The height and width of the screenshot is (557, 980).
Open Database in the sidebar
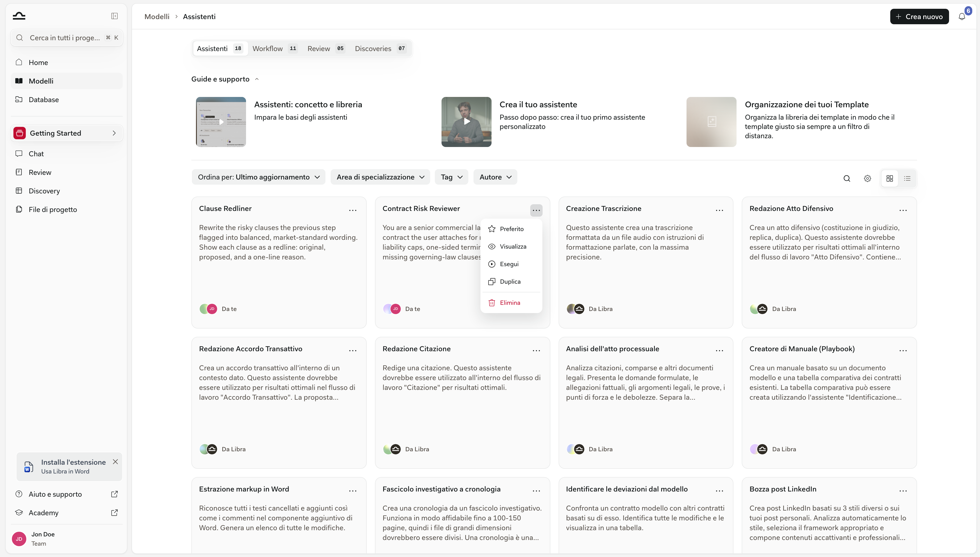pyautogui.click(x=67, y=100)
